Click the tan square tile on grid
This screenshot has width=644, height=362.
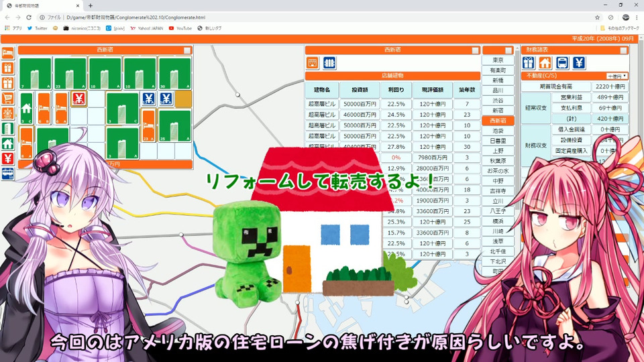pos(184,99)
